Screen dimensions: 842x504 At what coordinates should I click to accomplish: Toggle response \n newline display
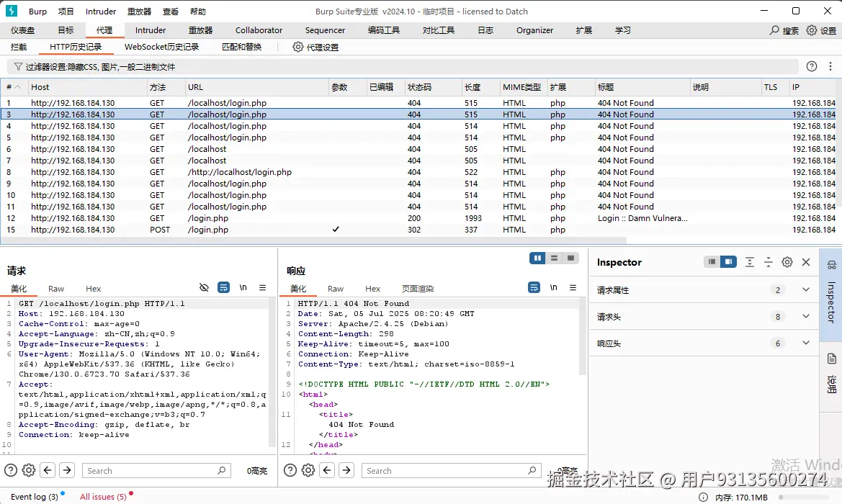tap(554, 288)
